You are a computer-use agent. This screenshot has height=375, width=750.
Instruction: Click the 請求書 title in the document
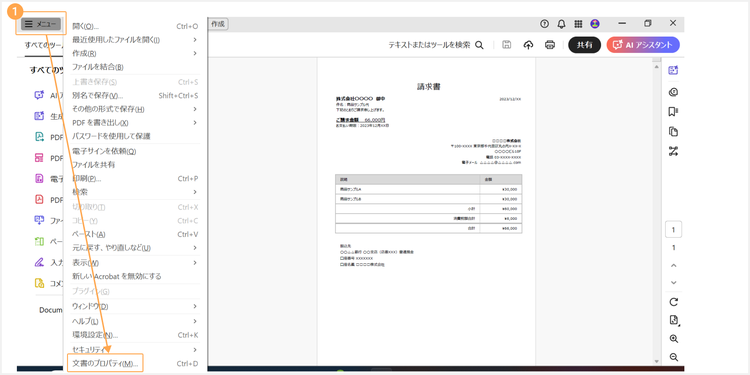pyautogui.click(x=429, y=87)
